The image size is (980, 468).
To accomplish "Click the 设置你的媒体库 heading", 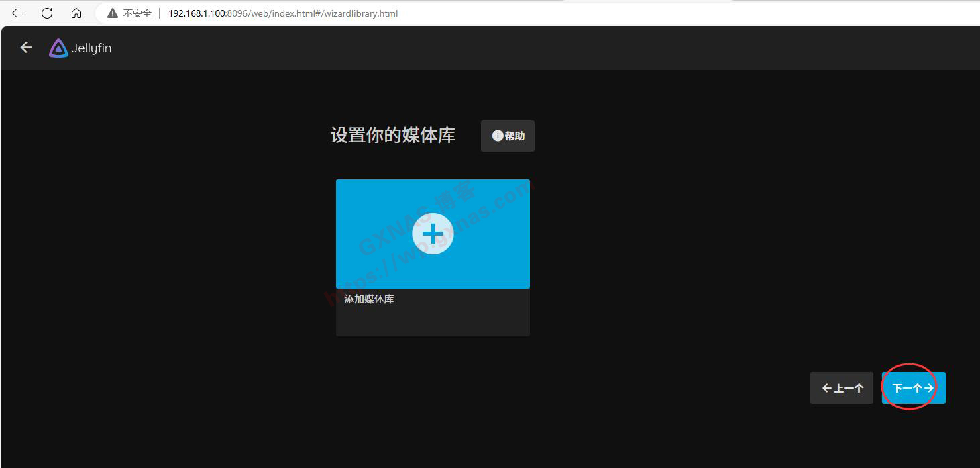I will [392, 135].
